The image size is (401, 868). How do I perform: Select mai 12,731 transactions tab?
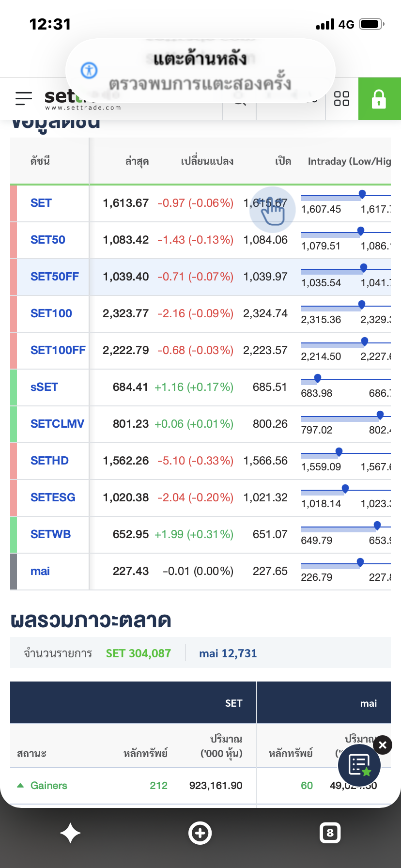(x=228, y=653)
